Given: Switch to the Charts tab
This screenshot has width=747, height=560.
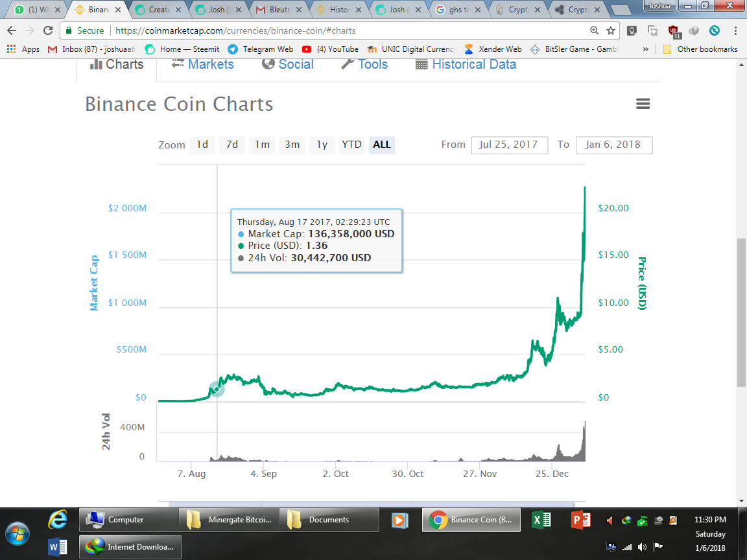Looking at the screenshot, I should [117, 64].
